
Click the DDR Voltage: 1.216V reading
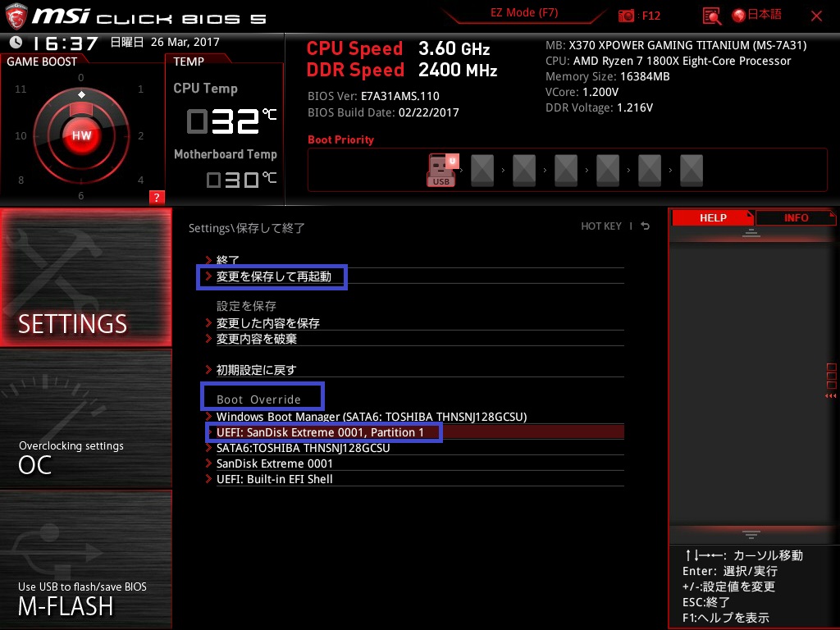pyautogui.click(x=599, y=107)
